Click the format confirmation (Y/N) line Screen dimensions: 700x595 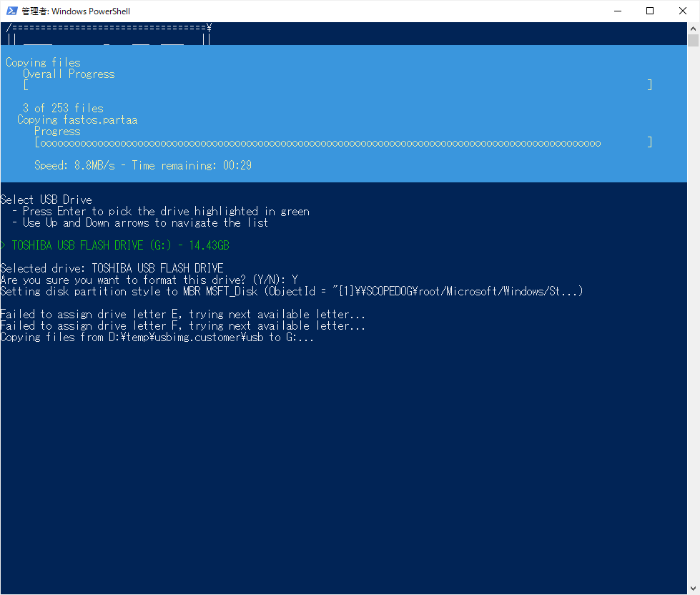click(149, 280)
